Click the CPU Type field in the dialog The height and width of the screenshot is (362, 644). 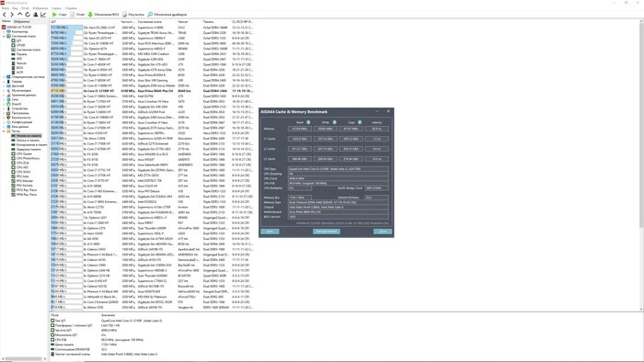coord(338,169)
